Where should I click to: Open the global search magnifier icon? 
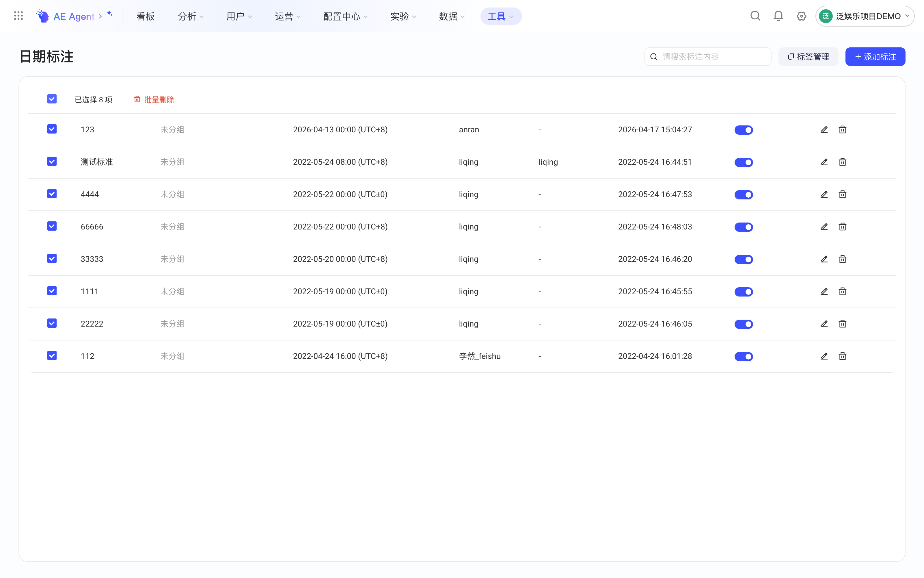click(x=755, y=16)
